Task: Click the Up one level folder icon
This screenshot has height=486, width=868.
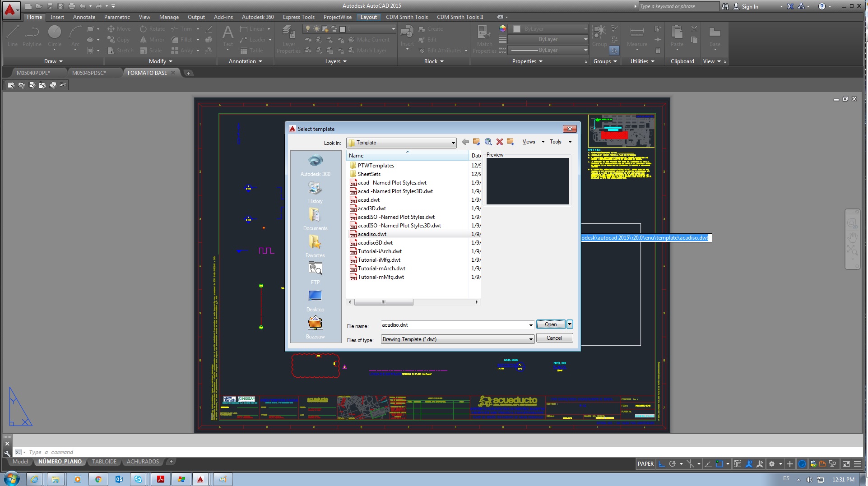Action: point(477,142)
